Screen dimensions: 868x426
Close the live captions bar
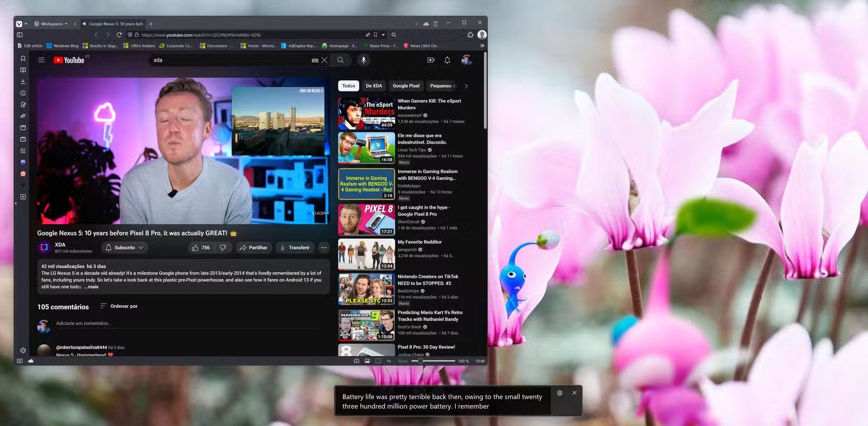point(574,393)
